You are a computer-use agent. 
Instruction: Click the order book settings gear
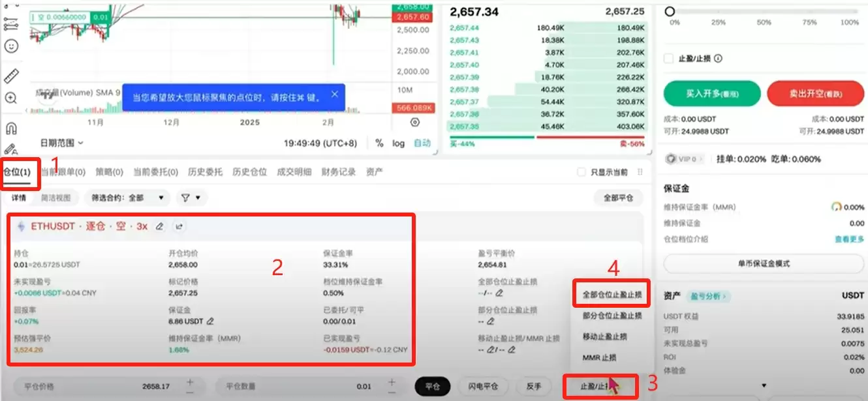point(415,122)
